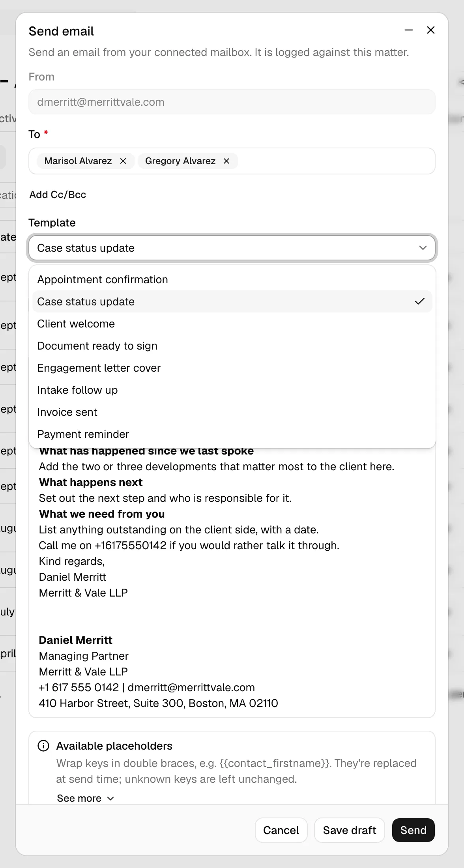Select Intake follow up template
The width and height of the screenshot is (464, 868).
232,390
